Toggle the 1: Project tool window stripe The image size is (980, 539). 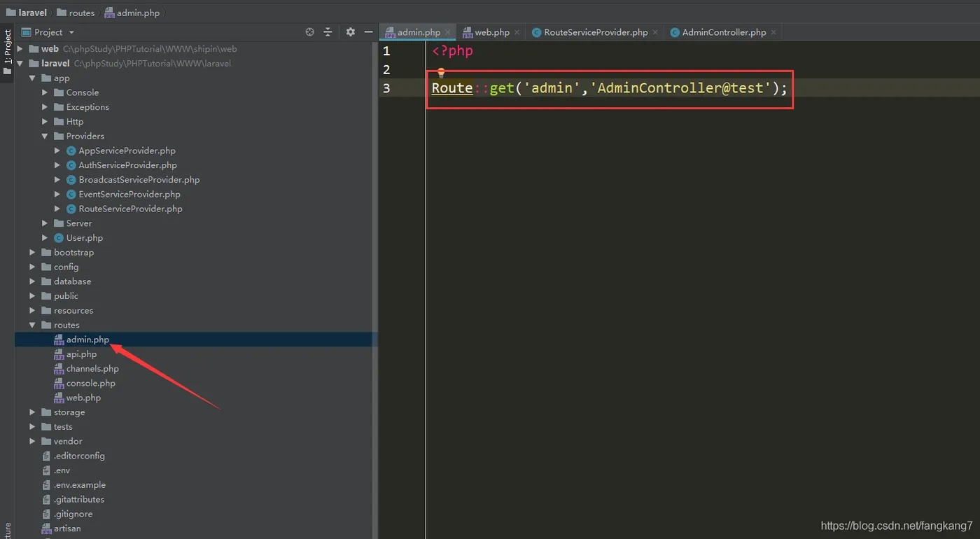(8, 53)
